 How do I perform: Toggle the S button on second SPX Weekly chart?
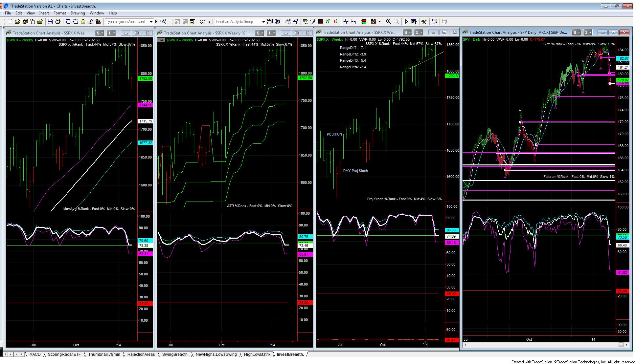click(x=260, y=33)
